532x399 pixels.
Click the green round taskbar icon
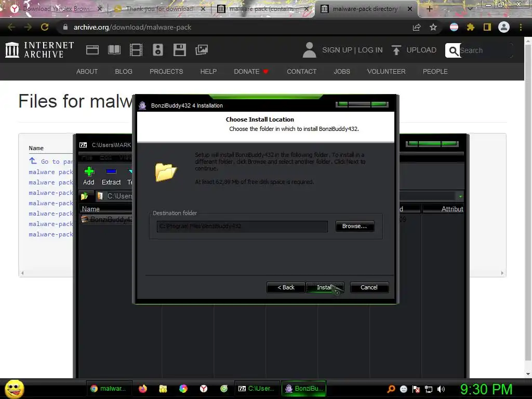pyautogui.click(x=224, y=389)
